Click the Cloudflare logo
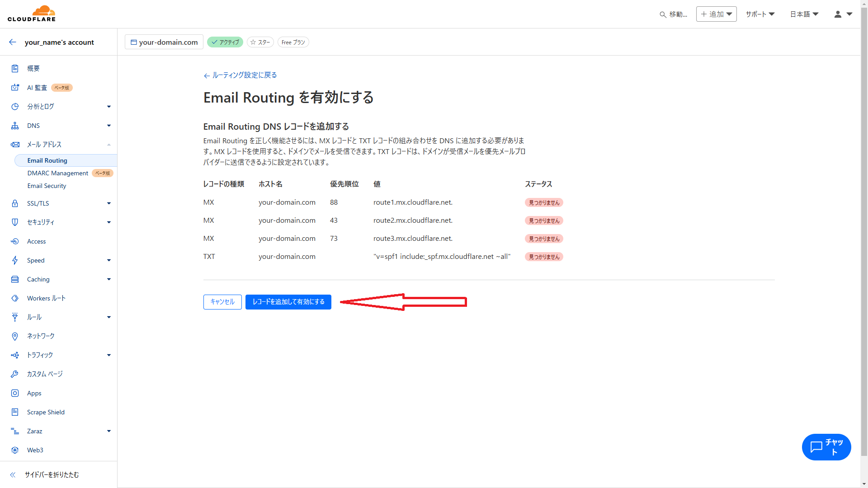 [x=32, y=13]
